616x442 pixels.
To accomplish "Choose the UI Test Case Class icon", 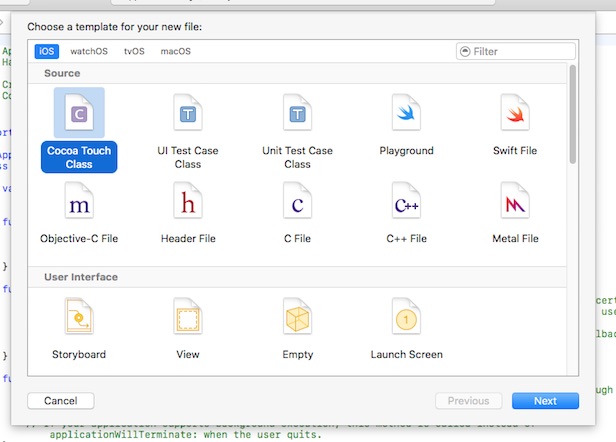I will [x=188, y=113].
